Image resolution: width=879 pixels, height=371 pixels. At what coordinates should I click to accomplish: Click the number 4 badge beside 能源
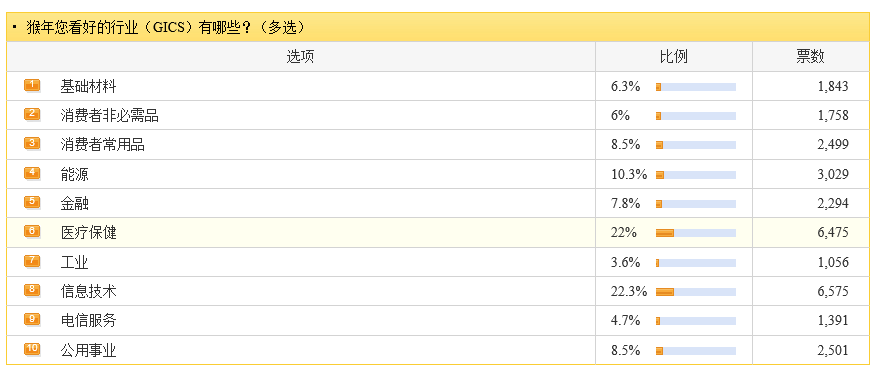coord(32,173)
